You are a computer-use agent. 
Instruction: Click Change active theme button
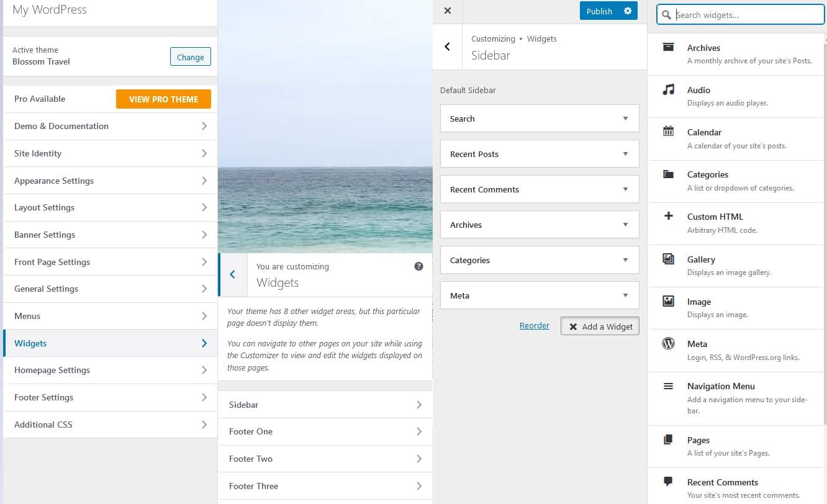(191, 57)
